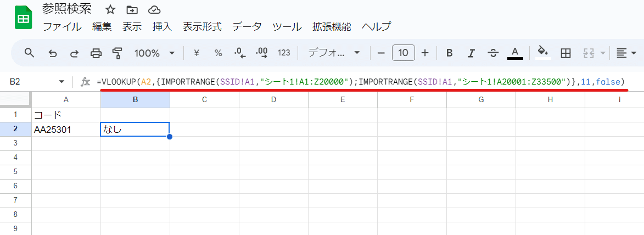Open the 表示 menu
This screenshot has width=644, height=235.
tap(132, 27)
